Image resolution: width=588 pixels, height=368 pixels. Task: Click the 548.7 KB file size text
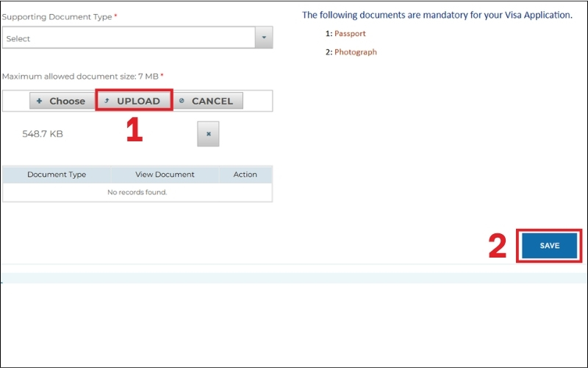pyautogui.click(x=43, y=134)
